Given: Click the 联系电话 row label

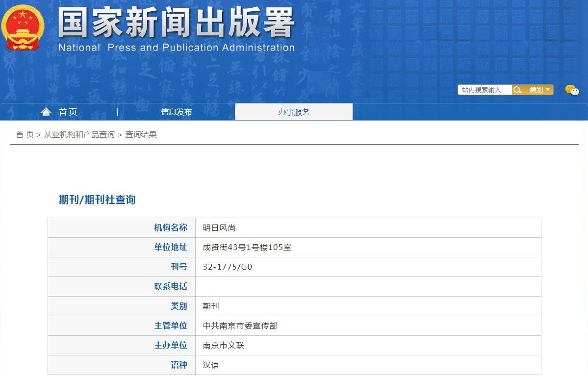Looking at the screenshot, I should [x=170, y=287].
